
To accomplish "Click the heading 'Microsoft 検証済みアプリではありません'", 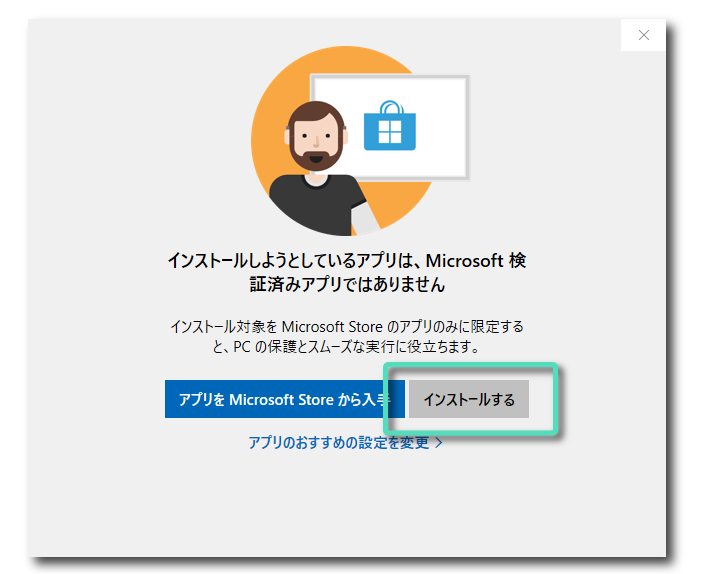I will point(347,272).
